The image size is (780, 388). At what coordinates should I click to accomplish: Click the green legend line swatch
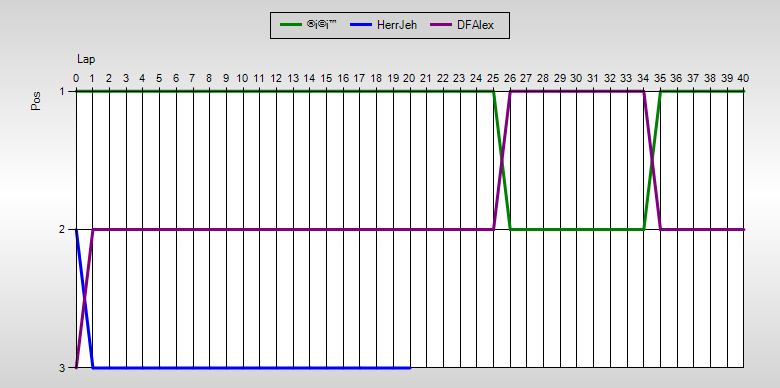(x=291, y=25)
